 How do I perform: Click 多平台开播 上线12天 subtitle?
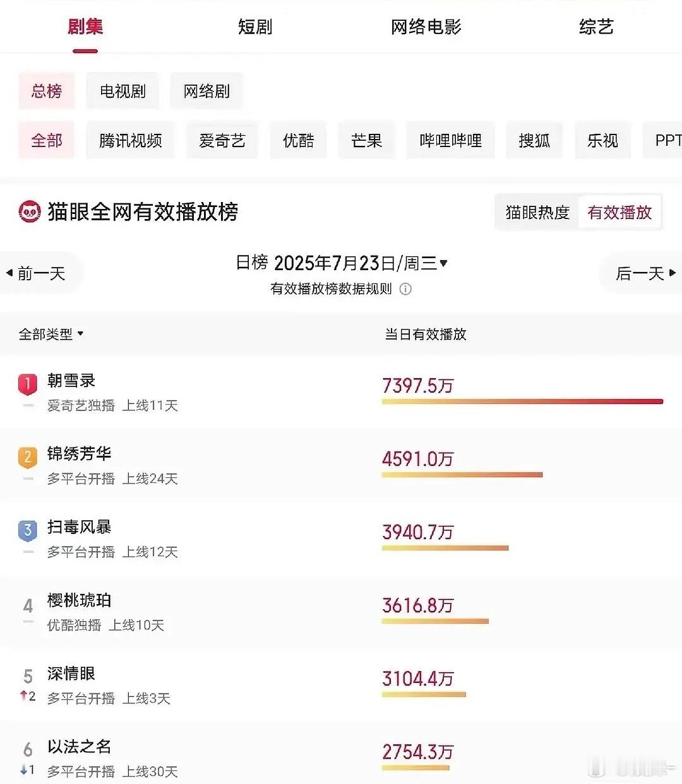(x=112, y=552)
